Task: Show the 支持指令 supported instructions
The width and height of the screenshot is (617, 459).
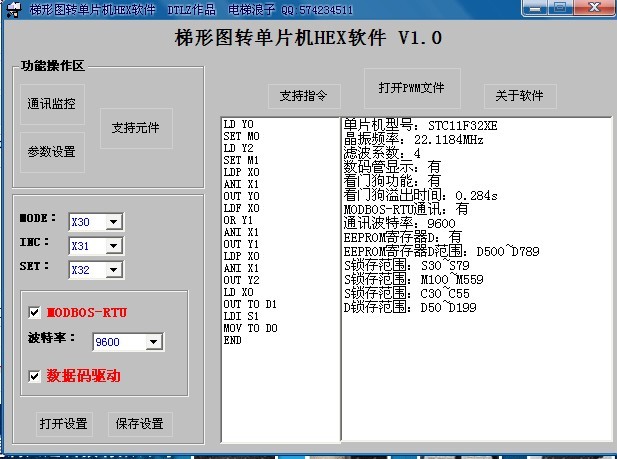Action: point(304,96)
